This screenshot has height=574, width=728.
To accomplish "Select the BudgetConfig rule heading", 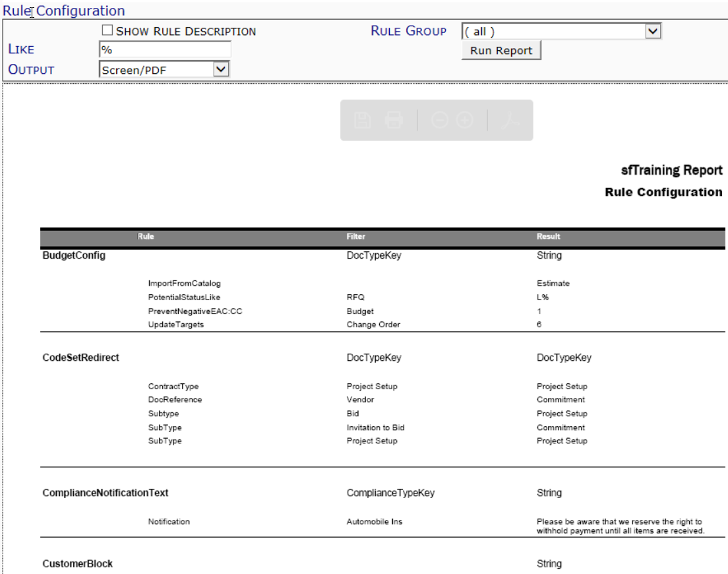I will pos(74,255).
